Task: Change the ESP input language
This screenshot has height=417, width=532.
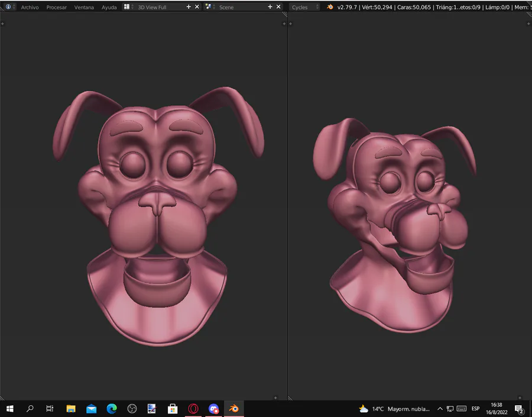Action: pos(476,409)
